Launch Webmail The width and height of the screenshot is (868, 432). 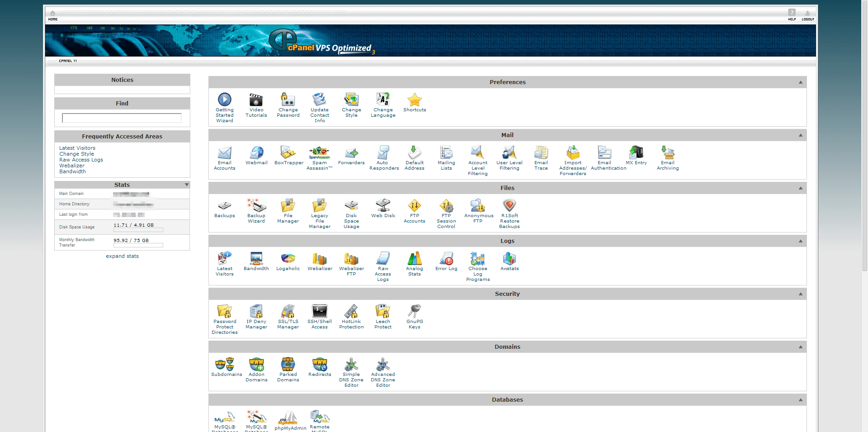point(256,152)
